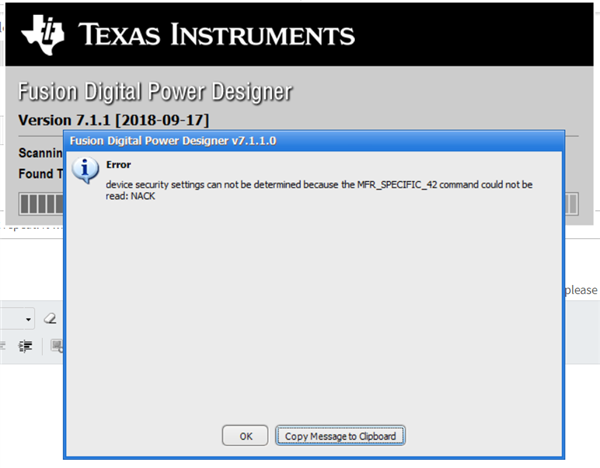This screenshot has height=468, width=600.
Task: Click the indent icon in the editor toolbar
Action: point(26,346)
